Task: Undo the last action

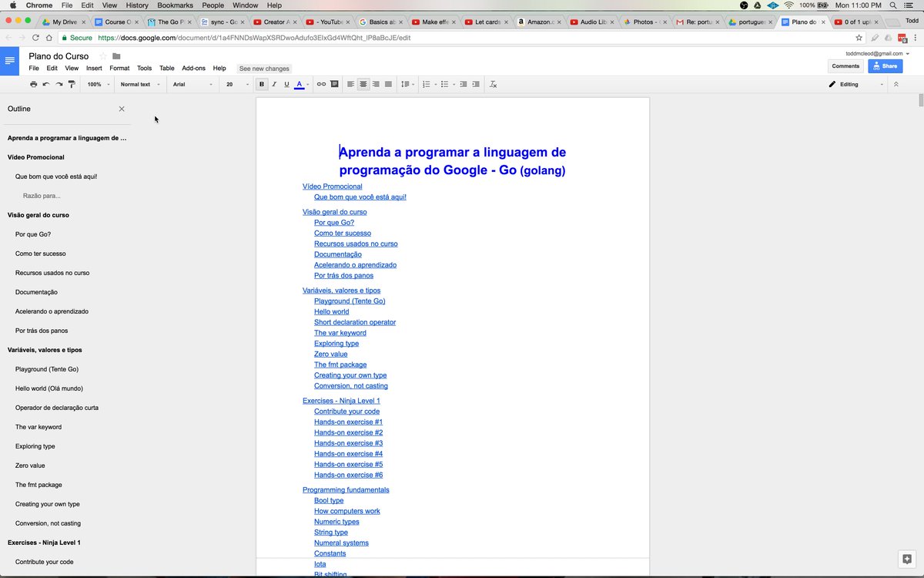Action: point(46,84)
